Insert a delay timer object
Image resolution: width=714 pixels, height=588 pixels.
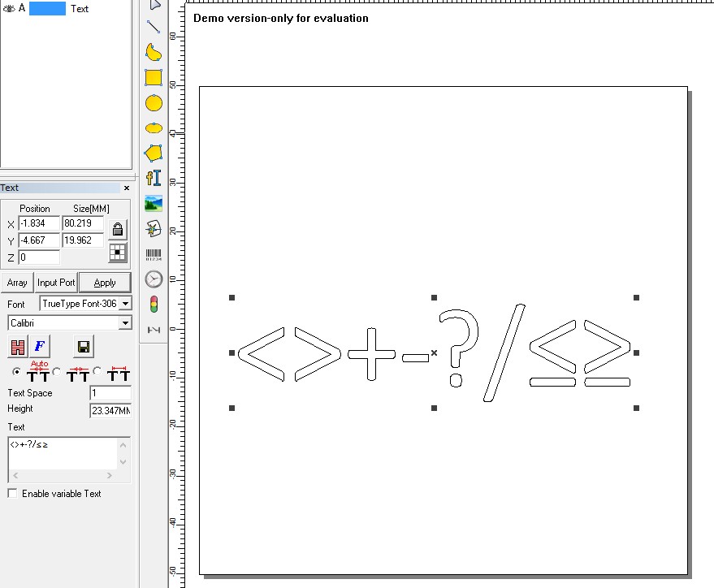[153, 279]
